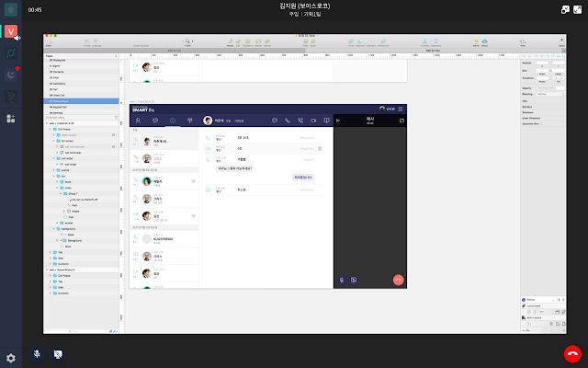Add a new page with the plus button
The width and height of the screenshot is (588, 368).
(x=116, y=56)
